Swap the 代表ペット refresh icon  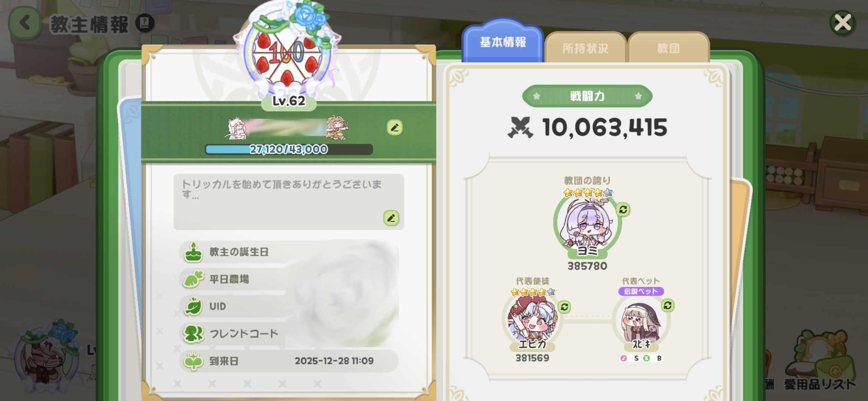[668, 305]
